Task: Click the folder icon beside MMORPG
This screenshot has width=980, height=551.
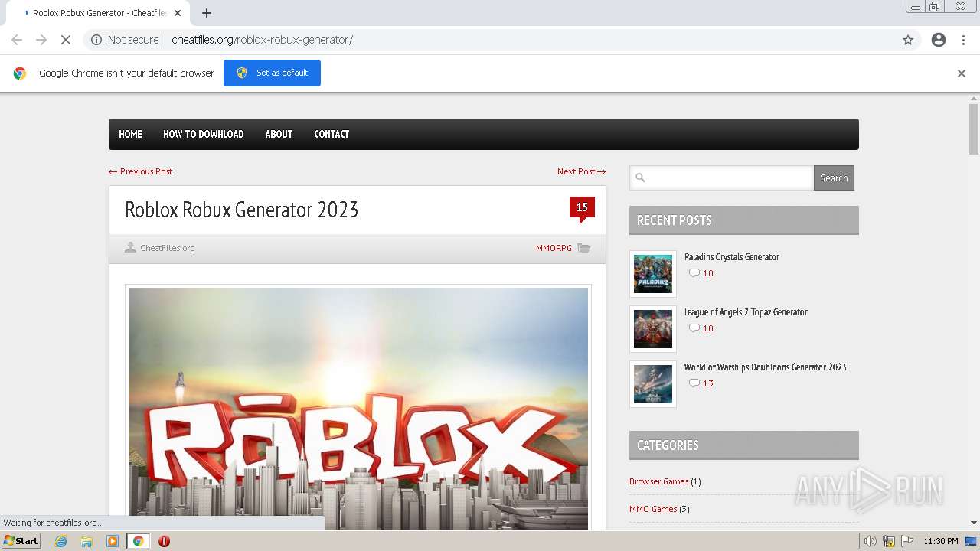Action: tap(584, 248)
